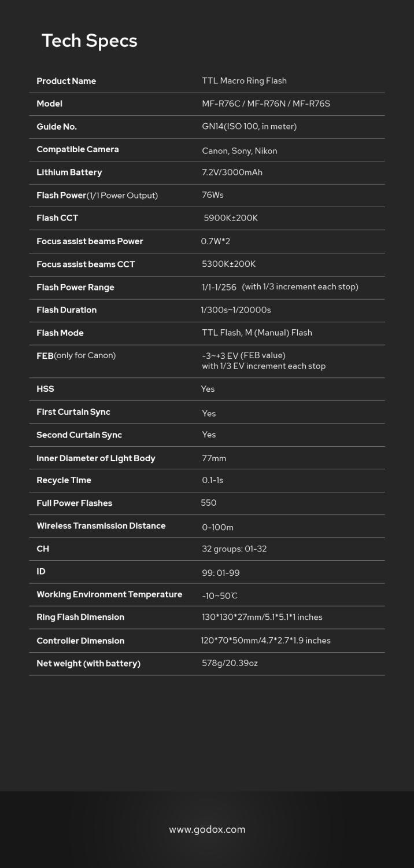Select the Flash Power Range label
414x868 pixels.
[x=76, y=288]
